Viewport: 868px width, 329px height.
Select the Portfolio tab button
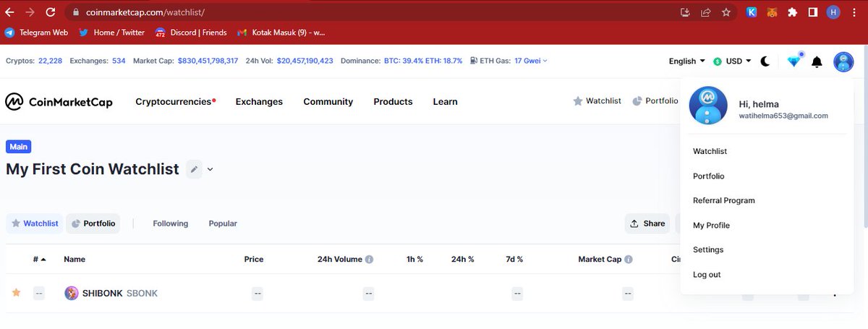point(93,223)
